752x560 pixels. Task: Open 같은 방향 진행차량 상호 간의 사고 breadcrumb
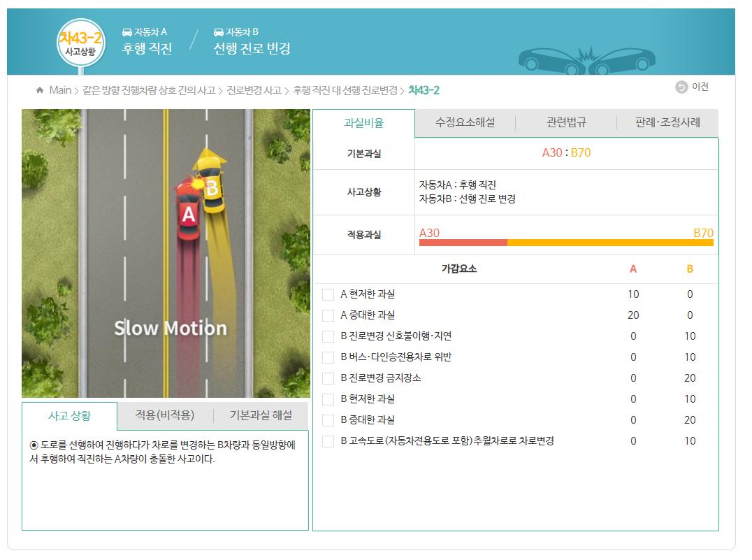pyautogui.click(x=149, y=90)
